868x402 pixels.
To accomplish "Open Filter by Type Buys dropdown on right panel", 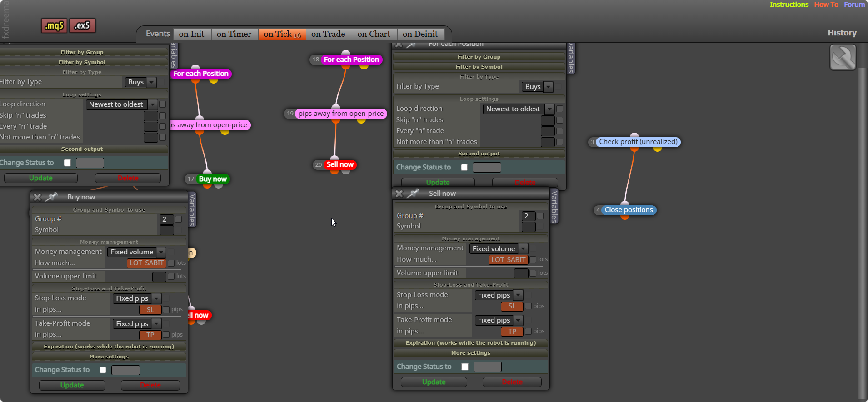I will click(537, 87).
